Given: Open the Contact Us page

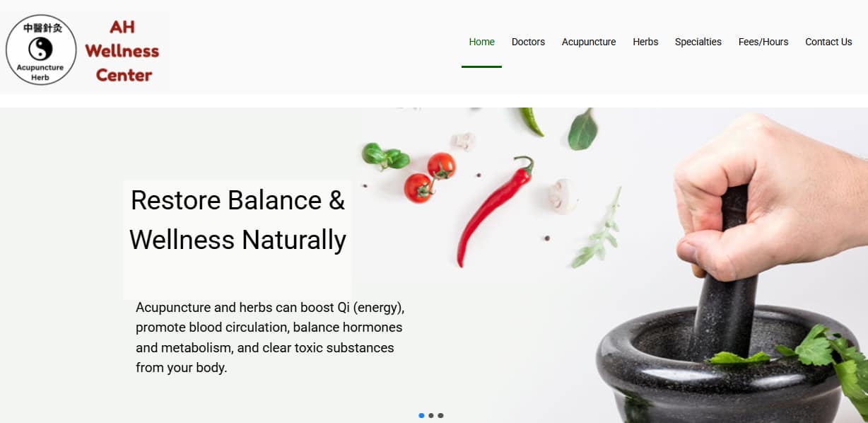Looking at the screenshot, I should pyautogui.click(x=828, y=42).
